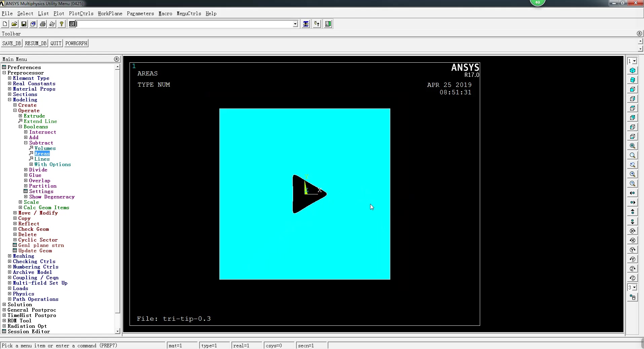Open the Parameters menu
This screenshot has height=349, width=644.
coord(140,14)
